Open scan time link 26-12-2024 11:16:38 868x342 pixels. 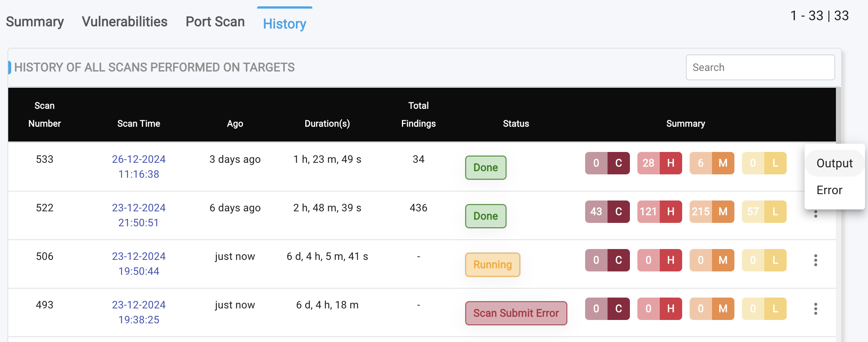pyautogui.click(x=138, y=167)
